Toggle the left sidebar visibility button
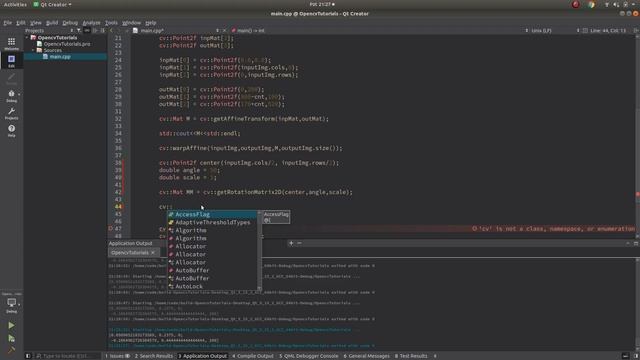Image resolution: width=640 pixels, height=360 pixels. pyautogui.click(x=28, y=356)
